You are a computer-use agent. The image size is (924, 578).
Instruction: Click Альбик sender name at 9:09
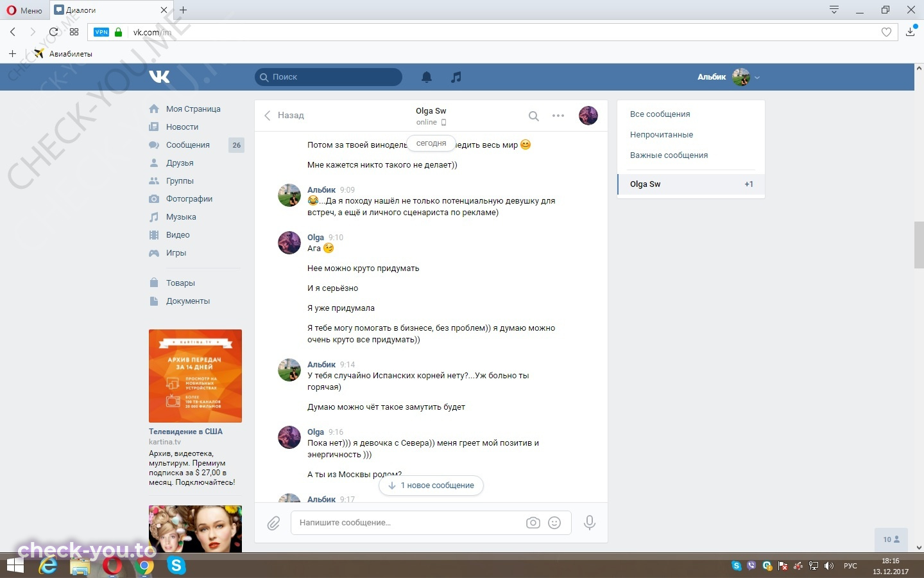coord(321,190)
